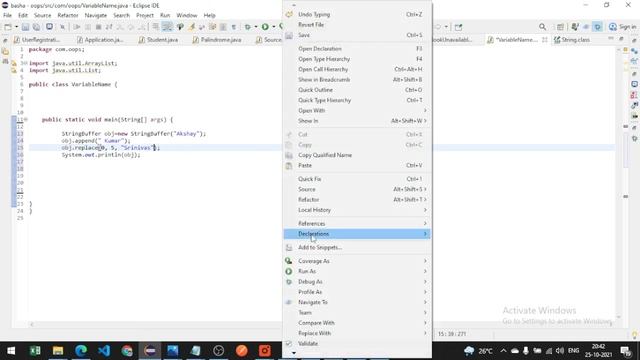The width and height of the screenshot is (640, 360).
Task: Click the pin editor toolbar icon
Action: coord(458,27)
